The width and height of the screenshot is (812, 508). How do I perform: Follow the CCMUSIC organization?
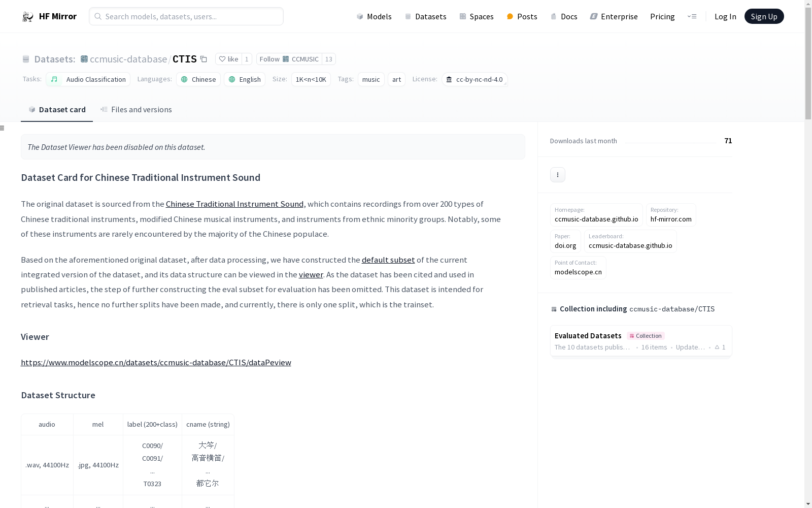click(289, 59)
